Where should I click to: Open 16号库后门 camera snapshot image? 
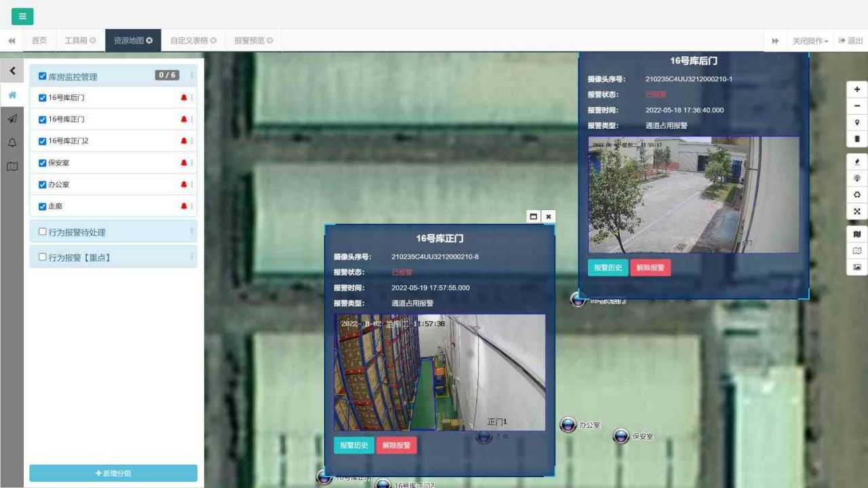(694, 195)
